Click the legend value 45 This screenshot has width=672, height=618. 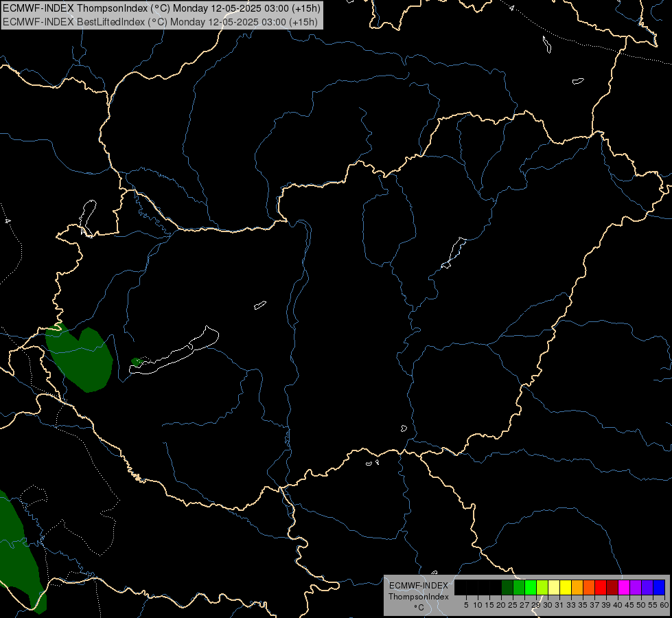[629, 605]
